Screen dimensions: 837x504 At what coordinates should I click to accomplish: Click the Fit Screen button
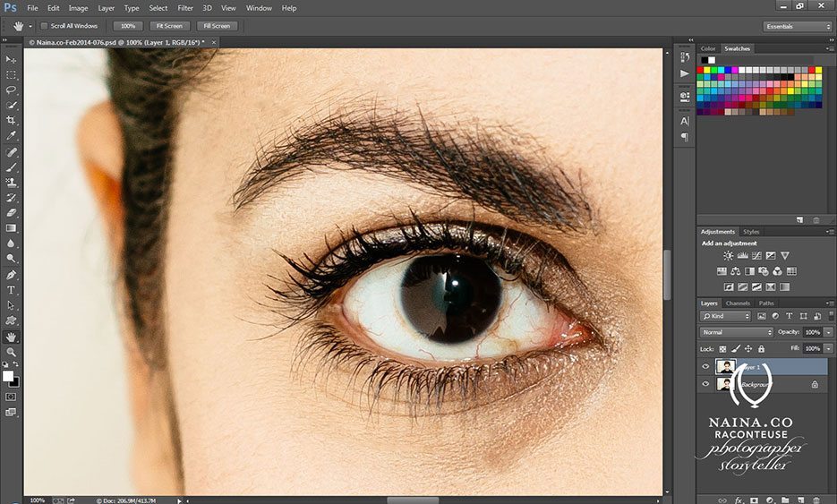pos(169,26)
